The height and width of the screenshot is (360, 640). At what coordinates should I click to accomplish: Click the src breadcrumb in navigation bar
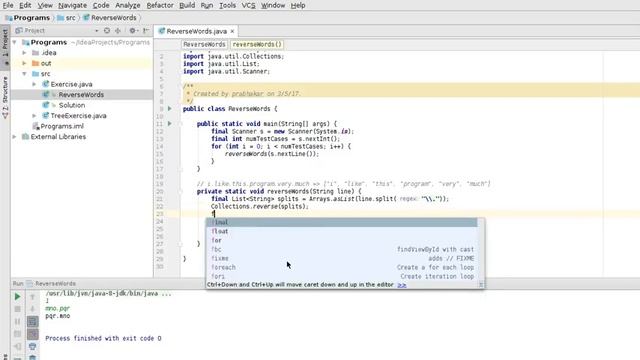click(x=66, y=18)
